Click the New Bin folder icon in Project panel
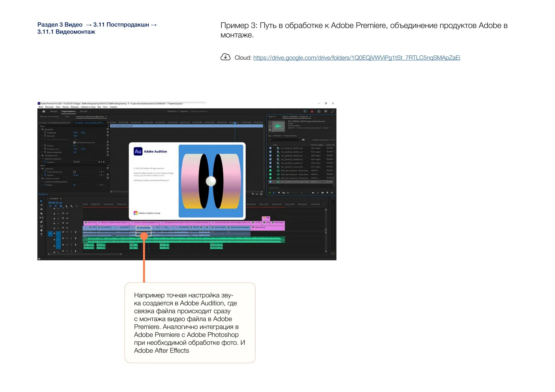This screenshot has width=555, height=392. [322, 193]
